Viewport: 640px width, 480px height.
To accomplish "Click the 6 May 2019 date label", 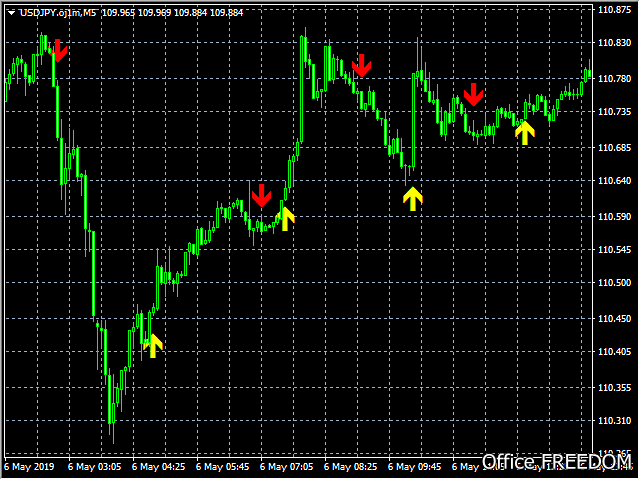I will pos(29,467).
